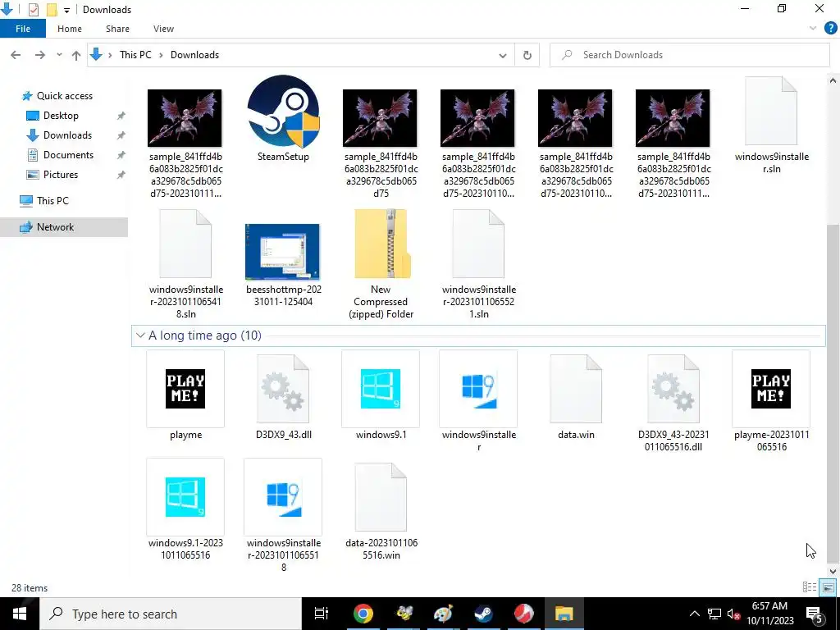Collapse the A long time ago group
This screenshot has width=840, height=630.
pos(140,336)
